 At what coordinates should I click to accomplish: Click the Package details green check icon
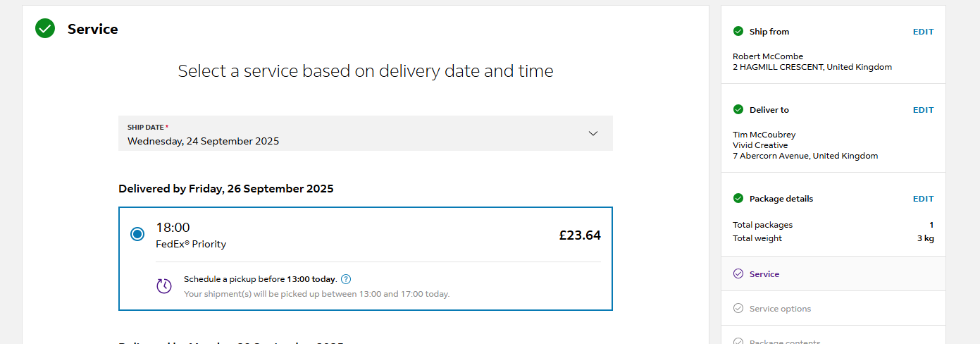coord(738,198)
